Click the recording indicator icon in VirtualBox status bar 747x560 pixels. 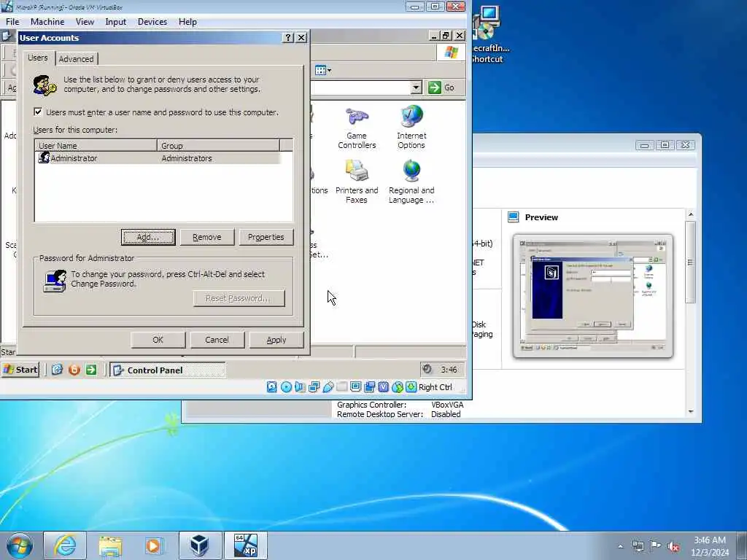(x=369, y=387)
